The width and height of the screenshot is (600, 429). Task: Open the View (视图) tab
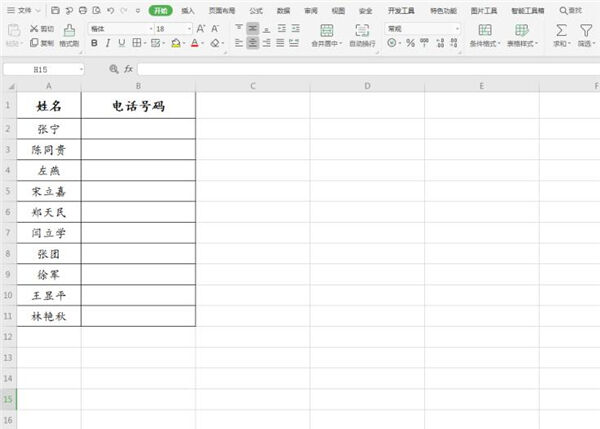338,11
